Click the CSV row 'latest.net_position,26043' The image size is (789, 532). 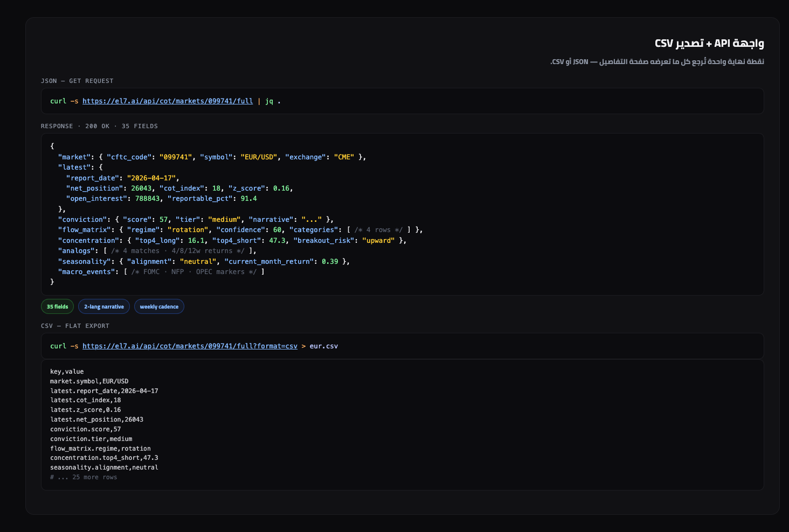point(97,419)
